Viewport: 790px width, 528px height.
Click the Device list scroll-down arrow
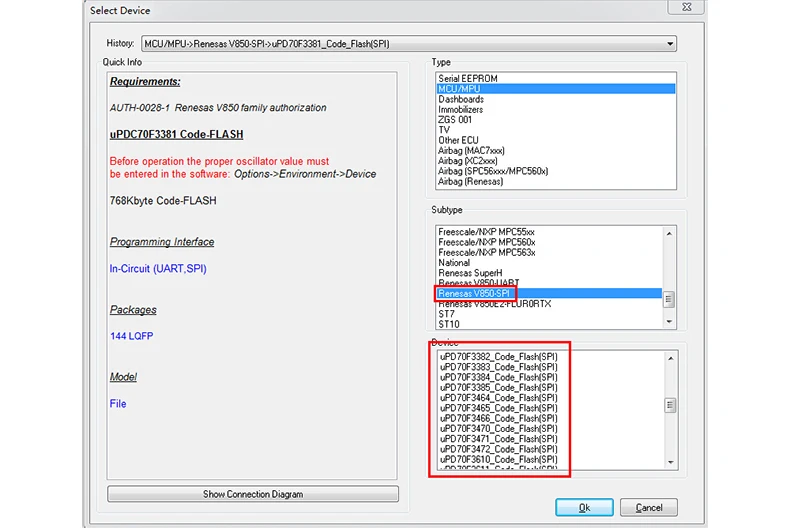point(671,462)
